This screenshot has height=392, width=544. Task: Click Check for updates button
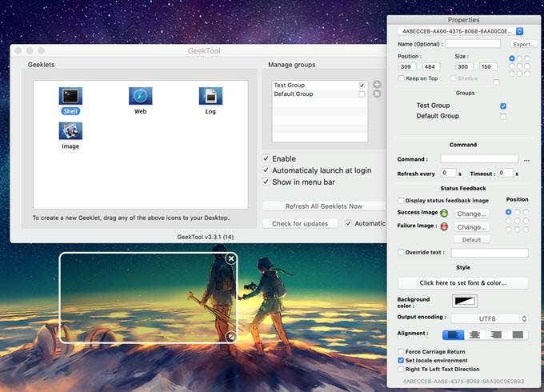(300, 224)
